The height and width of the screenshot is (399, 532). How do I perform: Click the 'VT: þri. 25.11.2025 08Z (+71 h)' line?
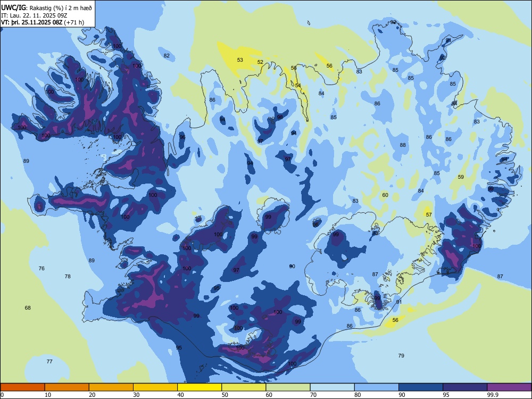[x=43, y=22]
